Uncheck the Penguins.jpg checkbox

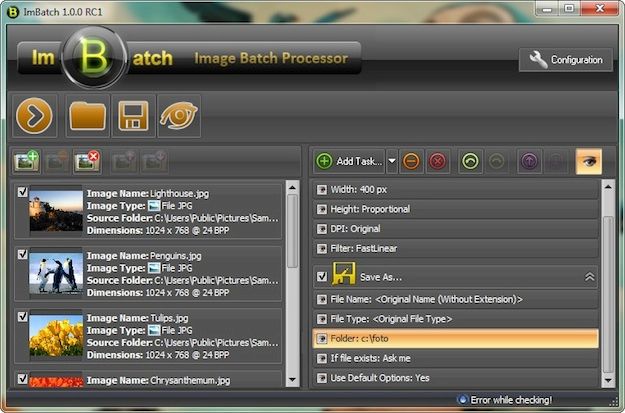[x=23, y=254]
